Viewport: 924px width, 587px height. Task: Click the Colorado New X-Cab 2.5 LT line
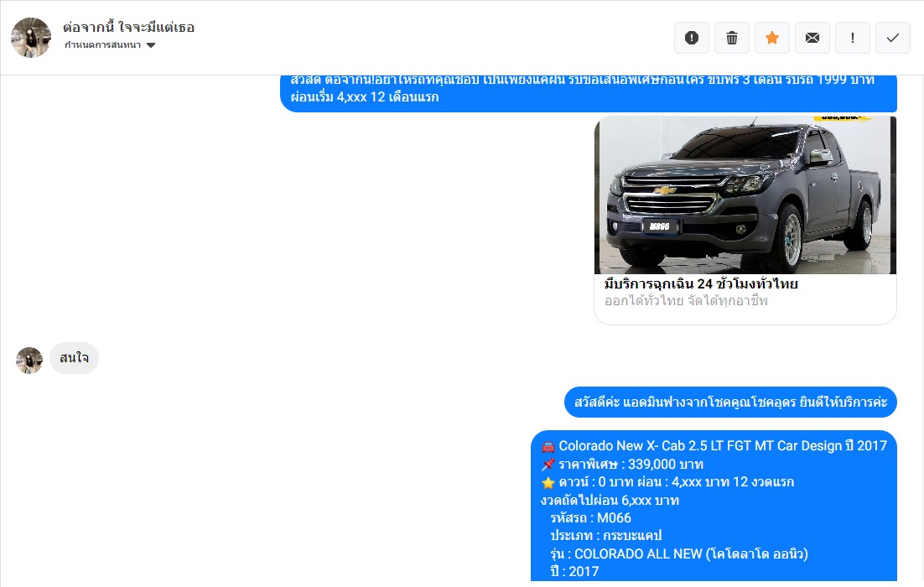[714, 446]
